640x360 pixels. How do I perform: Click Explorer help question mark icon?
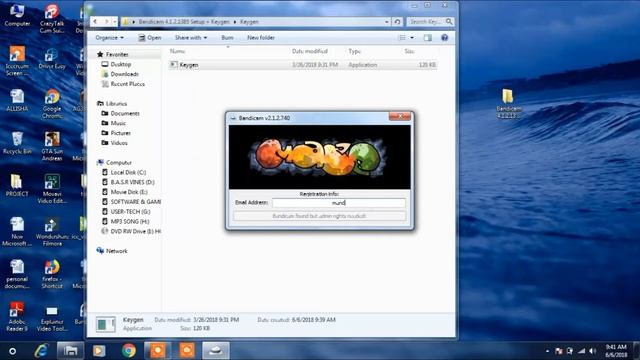pyautogui.click(x=444, y=38)
